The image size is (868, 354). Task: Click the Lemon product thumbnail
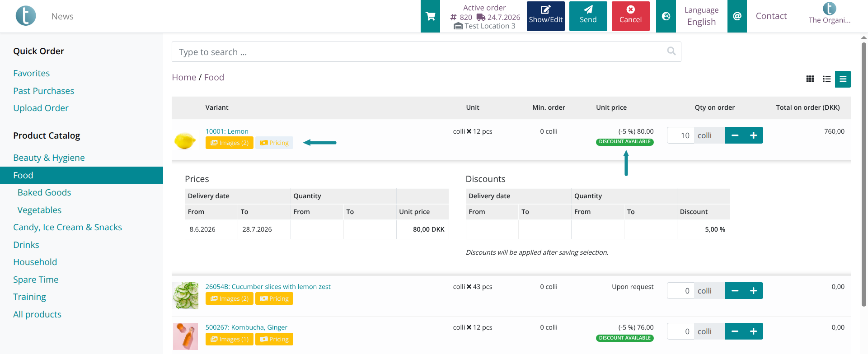(185, 140)
